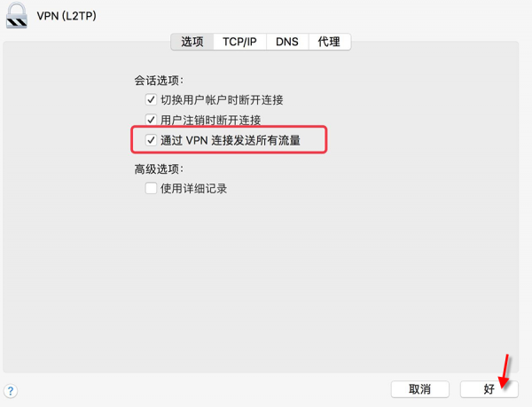Uncheck the 通过 VPN 连接发送所有流量 checkbox
The height and width of the screenshot is (407, 532).
click(x=151, y=140)
